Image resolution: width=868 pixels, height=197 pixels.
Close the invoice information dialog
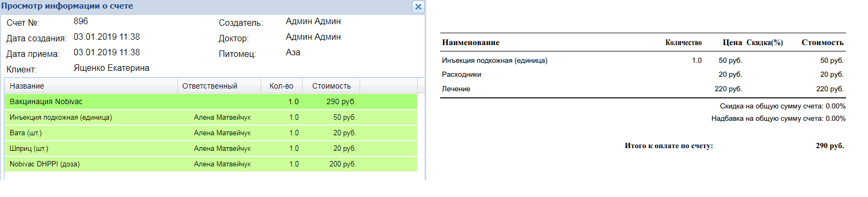[x=418, y=7]
